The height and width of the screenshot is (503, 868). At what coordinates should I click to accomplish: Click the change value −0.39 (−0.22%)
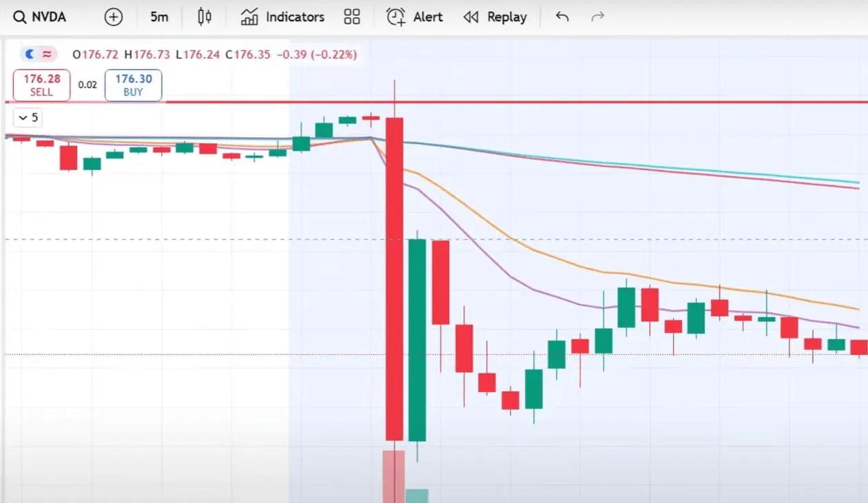(317, 54)
